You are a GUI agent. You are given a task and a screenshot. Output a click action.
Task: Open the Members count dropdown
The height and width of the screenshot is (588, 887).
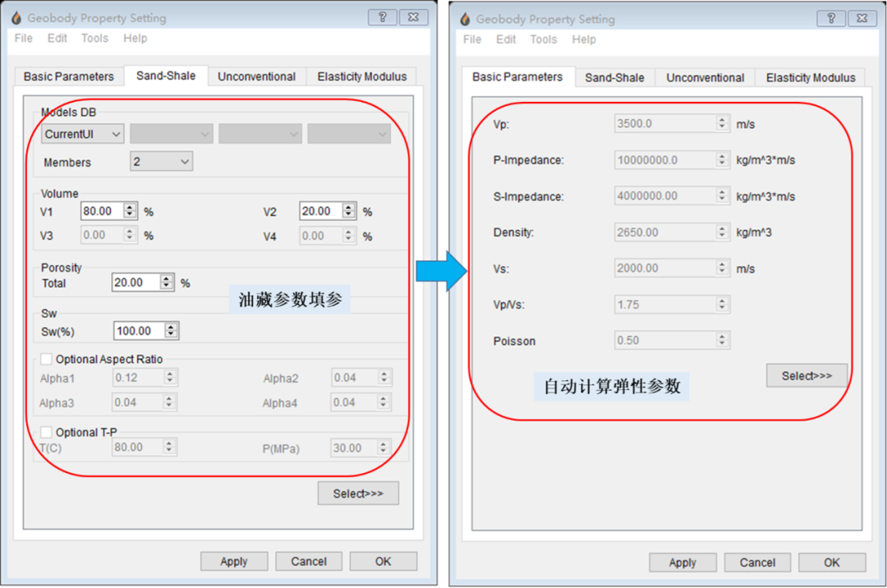tap(161, 162)
